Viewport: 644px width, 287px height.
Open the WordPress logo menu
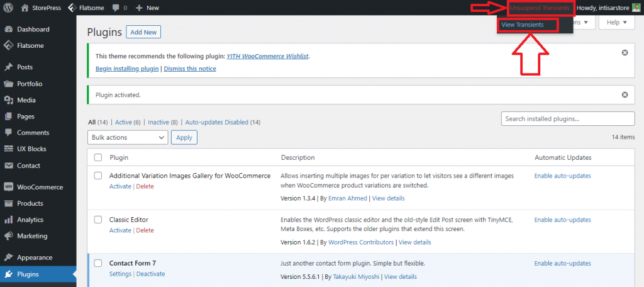(x=8, y=8)
